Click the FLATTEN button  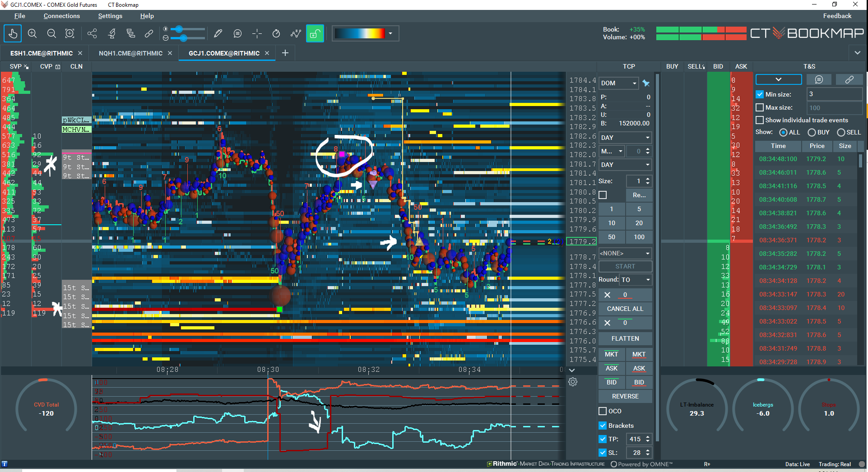[625, 338]
